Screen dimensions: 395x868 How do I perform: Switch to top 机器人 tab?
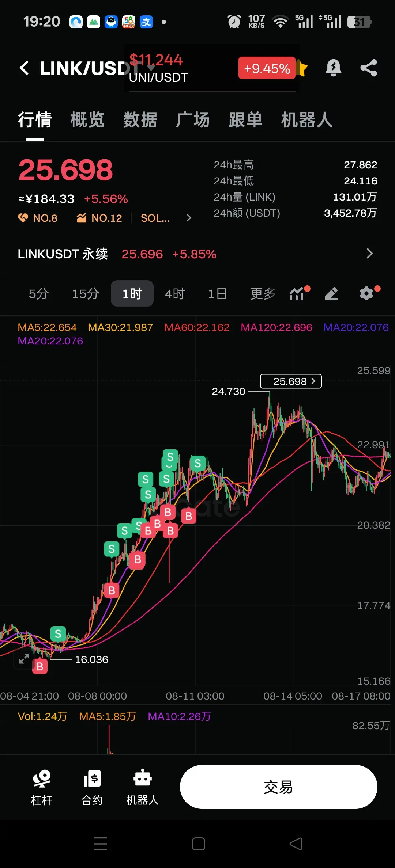(x=307, y=120)
